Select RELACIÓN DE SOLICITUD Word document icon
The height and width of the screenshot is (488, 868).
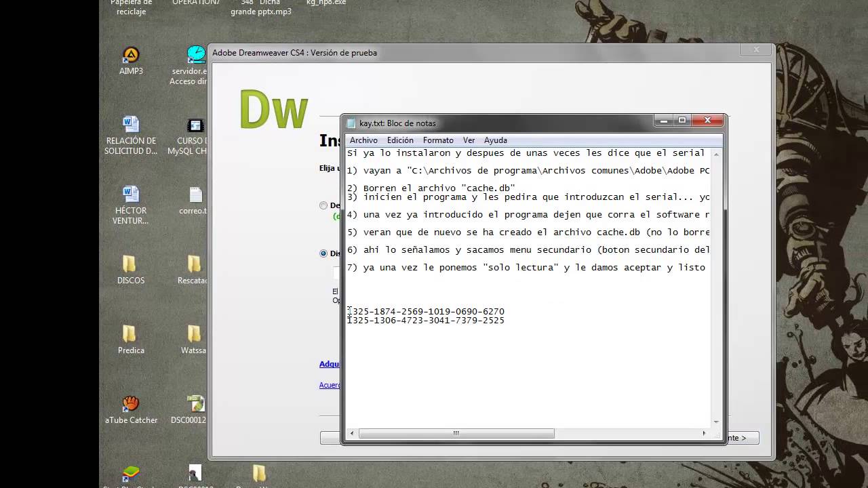[131, 136]
